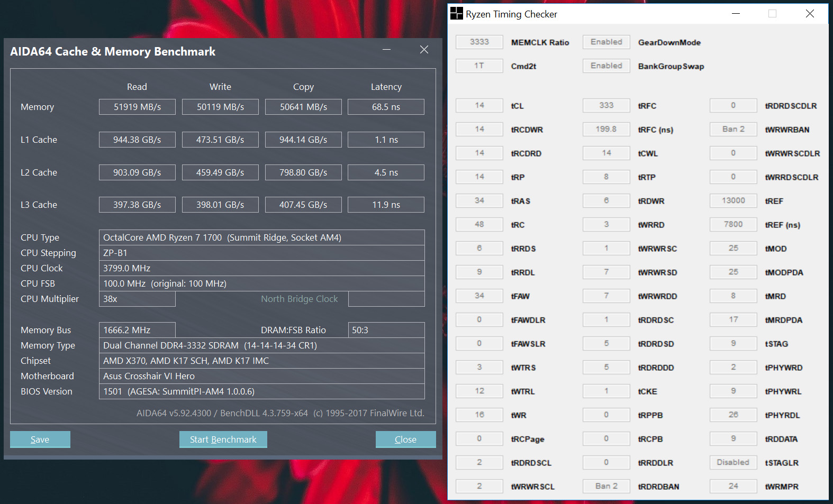Click the tMRDPDA value 17 field
Screen dimensions: 833x504
pyautogui.click(x=734, y=319)
